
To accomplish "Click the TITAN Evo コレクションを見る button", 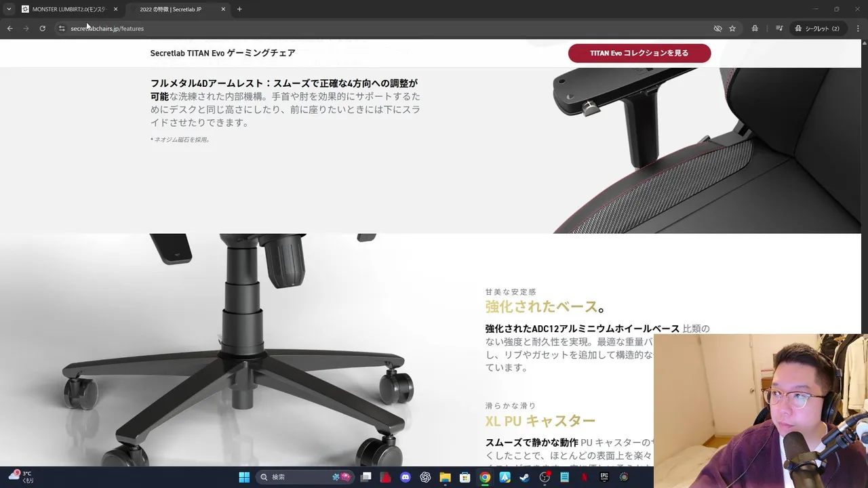I will tap(639, 53).
